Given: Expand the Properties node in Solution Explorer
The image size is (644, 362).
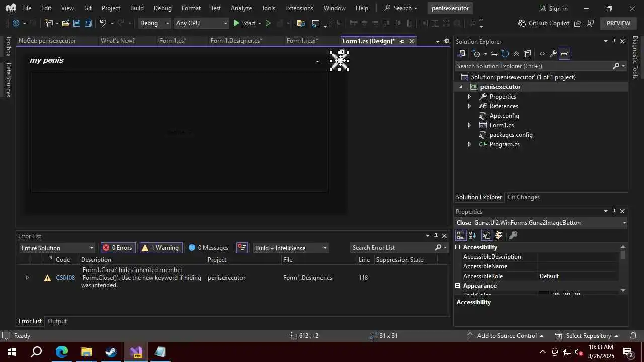Looking at the screenshot, I should [469, 97].
